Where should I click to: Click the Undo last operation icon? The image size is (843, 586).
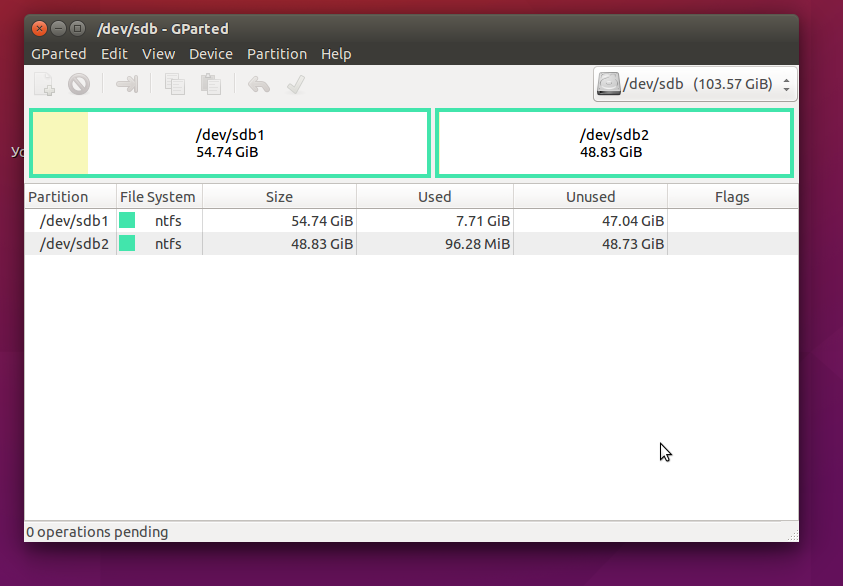[259, 85]
